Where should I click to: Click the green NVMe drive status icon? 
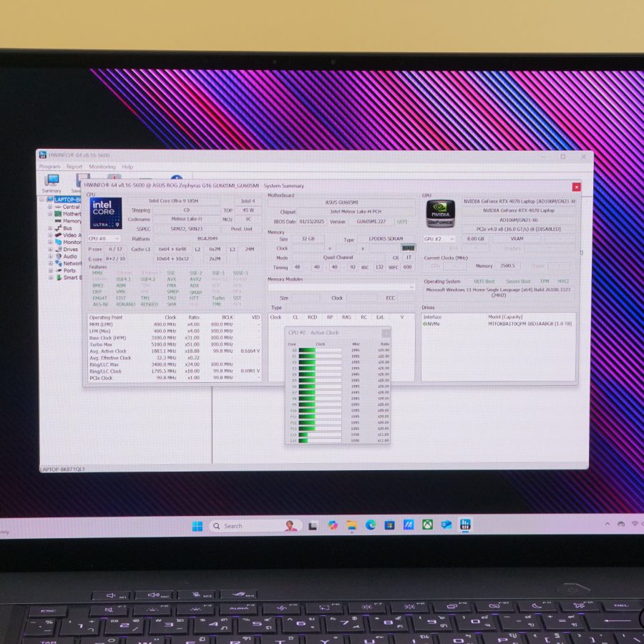425,324
